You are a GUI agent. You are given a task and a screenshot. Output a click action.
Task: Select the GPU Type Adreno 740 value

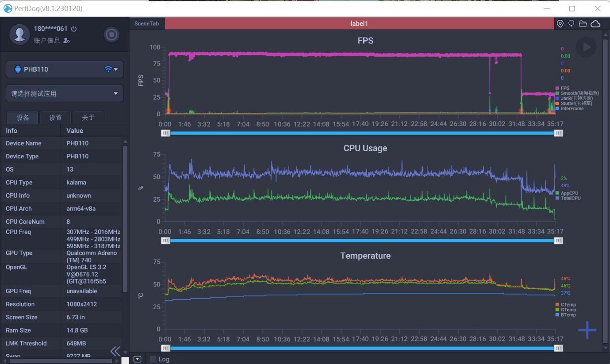(x=92, y=257)
